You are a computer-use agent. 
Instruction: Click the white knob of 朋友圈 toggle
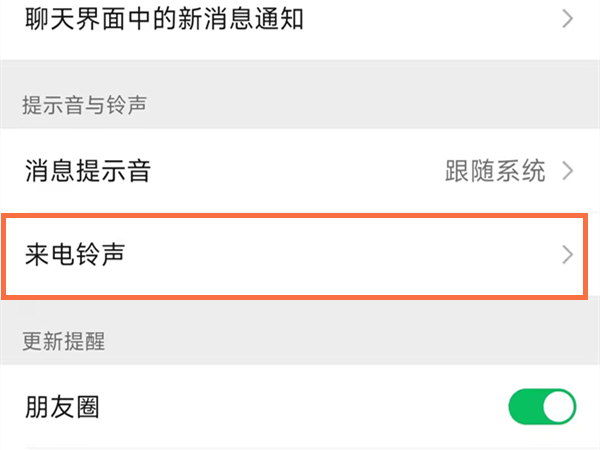coord(559,407)
